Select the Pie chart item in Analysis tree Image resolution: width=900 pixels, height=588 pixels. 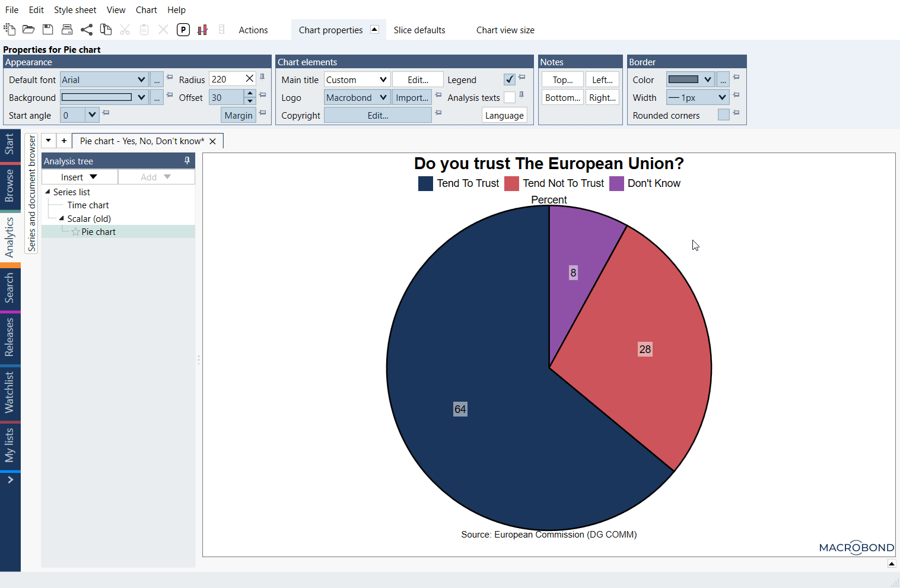[98, 231]
